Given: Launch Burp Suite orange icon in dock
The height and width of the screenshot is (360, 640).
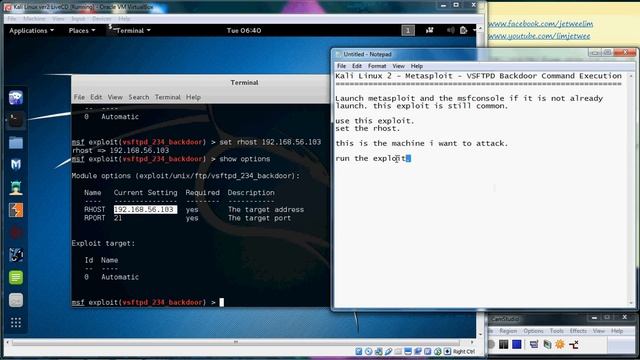Looking at the screenshot, I should [16, 210].
